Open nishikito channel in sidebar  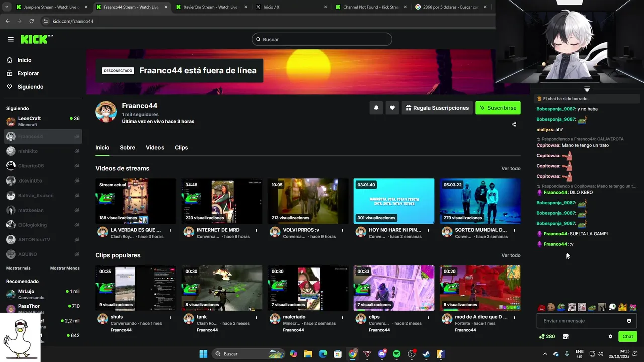43,151
